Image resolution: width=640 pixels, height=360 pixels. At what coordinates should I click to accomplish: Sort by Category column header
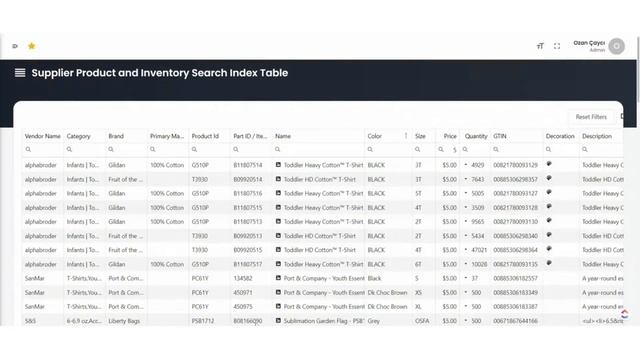(x=78, y=136)
